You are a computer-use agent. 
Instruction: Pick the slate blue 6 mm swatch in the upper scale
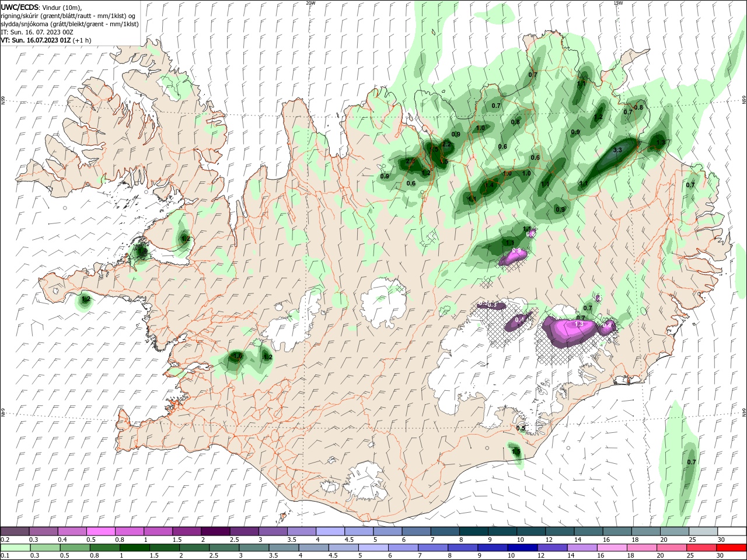click(416, 531)
